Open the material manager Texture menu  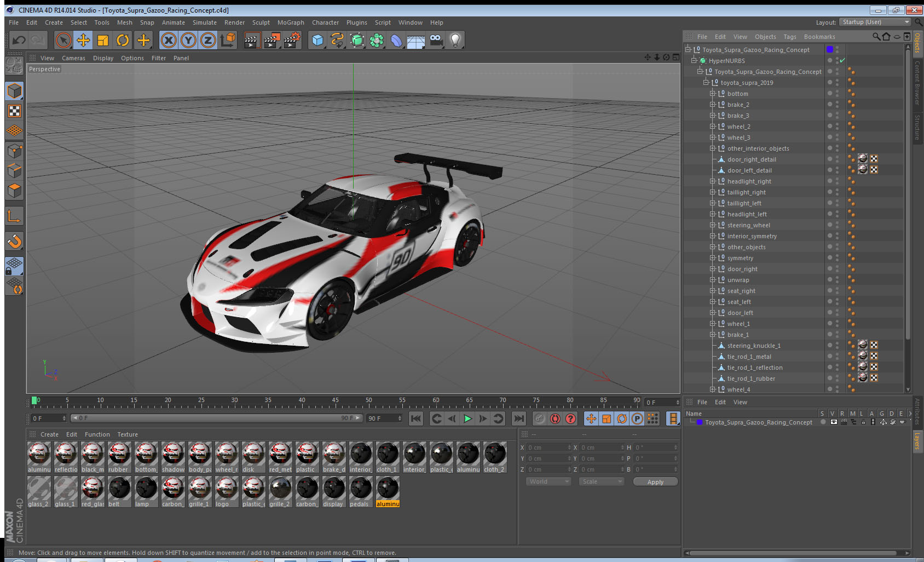click(x=128, y=434)
